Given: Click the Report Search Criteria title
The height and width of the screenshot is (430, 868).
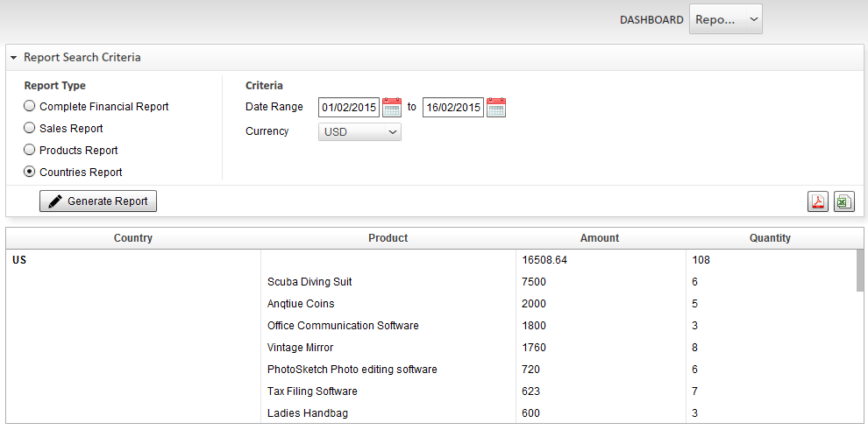Looking at the screenshot, I should pos(82,58).
